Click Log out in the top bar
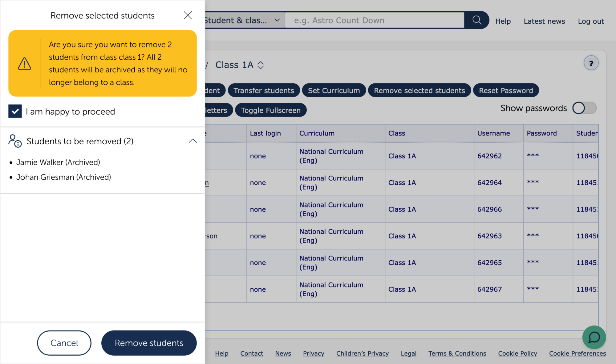The height and width of the screenshot is (364, 616). tap(591, 21)
